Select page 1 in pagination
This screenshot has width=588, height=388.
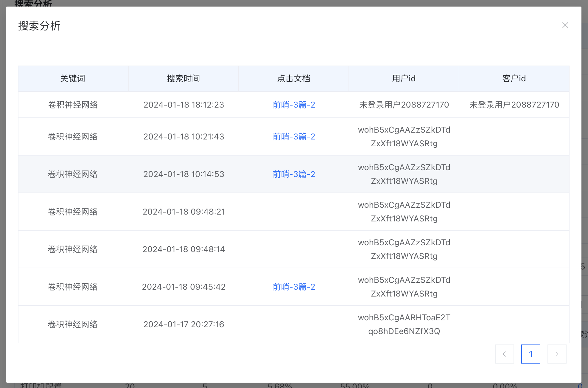click(531, 354)
